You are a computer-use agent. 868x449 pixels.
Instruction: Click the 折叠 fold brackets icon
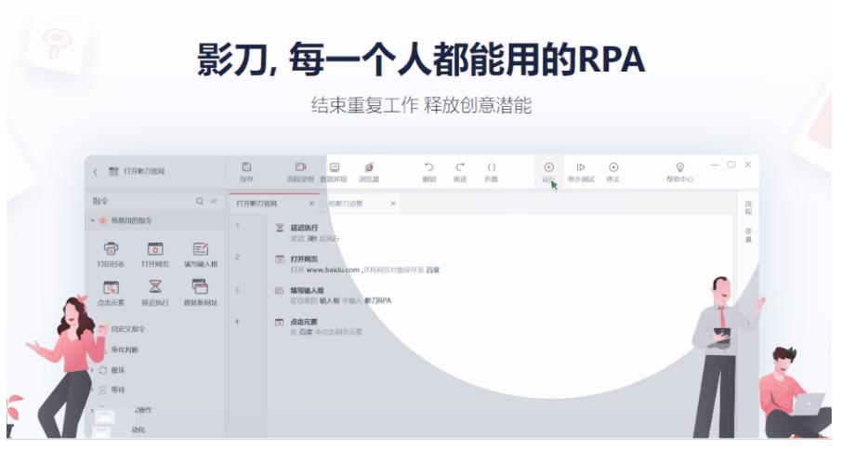491,167
